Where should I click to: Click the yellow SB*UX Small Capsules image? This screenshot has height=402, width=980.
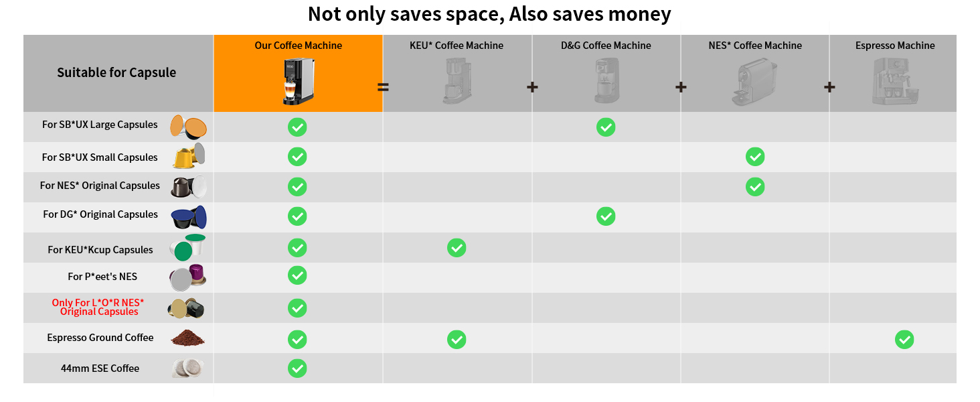[x=189, y=157]
